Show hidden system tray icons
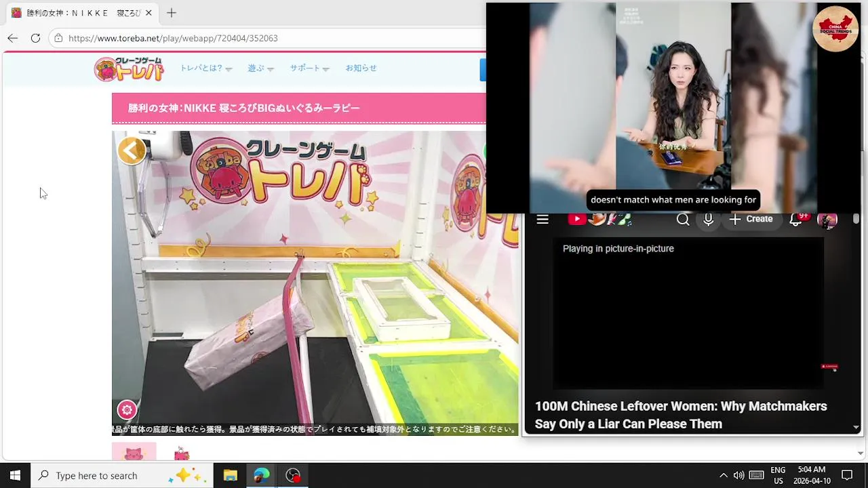 [x=723, y=475]
